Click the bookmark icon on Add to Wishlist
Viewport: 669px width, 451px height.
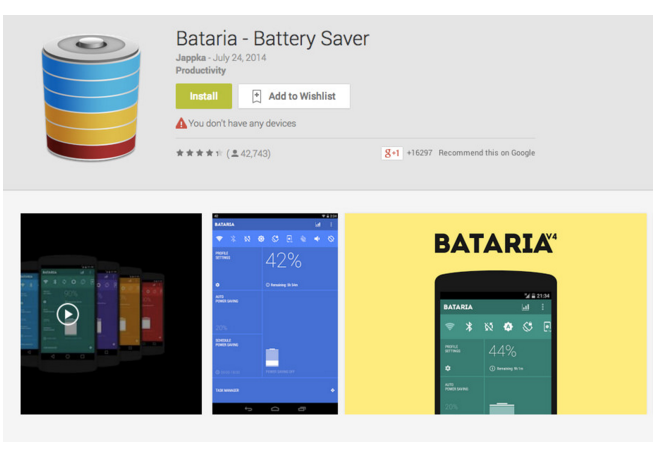pos(256,96)
